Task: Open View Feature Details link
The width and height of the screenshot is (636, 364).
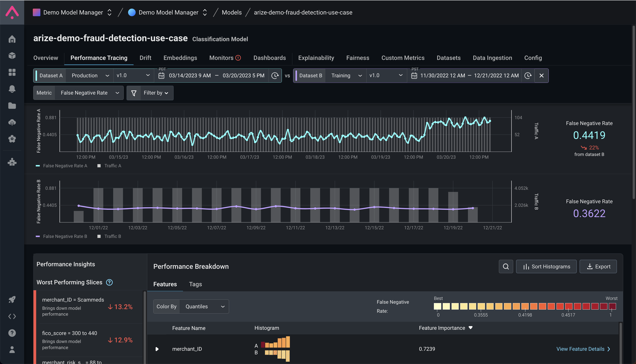Action: pyautogui.click(x=583, y=349)
